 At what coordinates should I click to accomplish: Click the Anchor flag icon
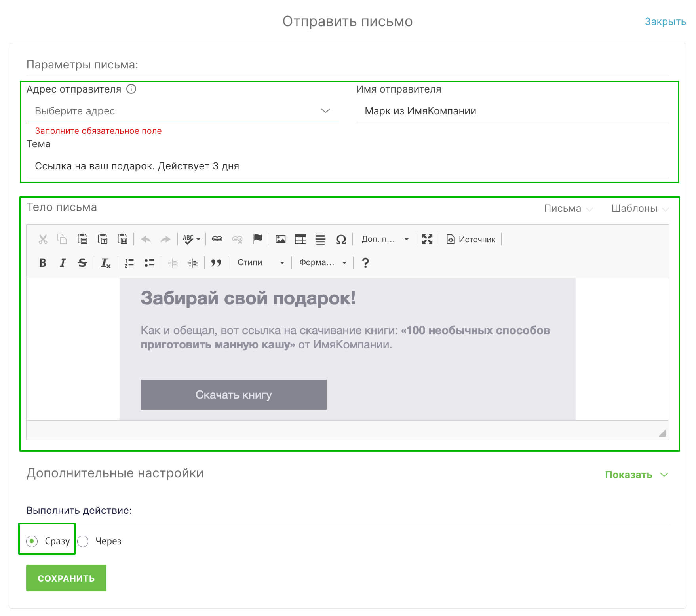tap(257, 239)
